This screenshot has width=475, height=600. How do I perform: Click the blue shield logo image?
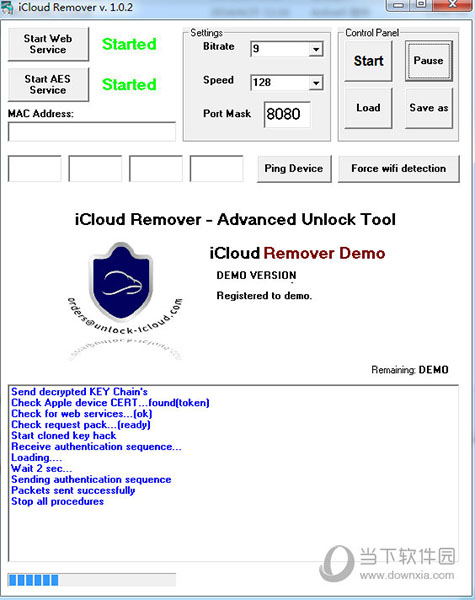pos(121,282)
